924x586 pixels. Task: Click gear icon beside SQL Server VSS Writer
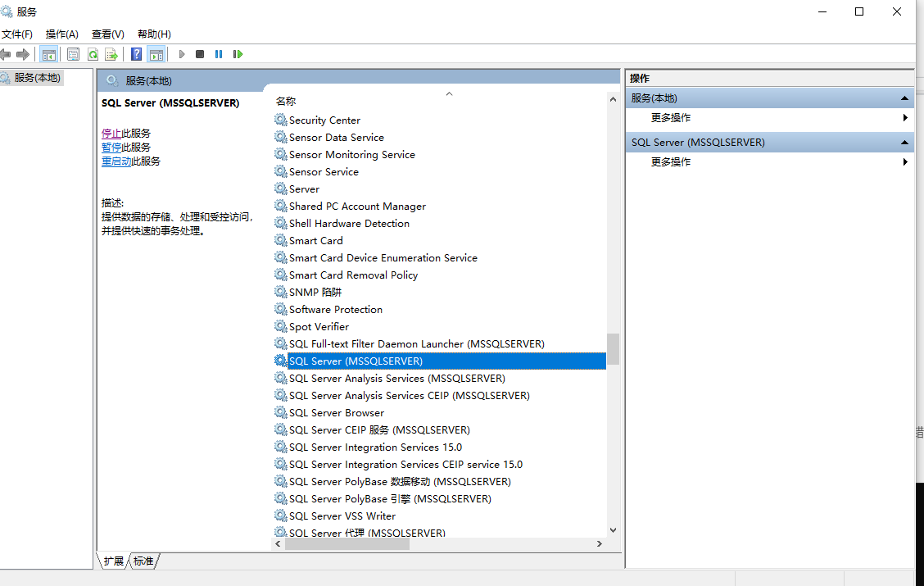click(x=280, y=516)
